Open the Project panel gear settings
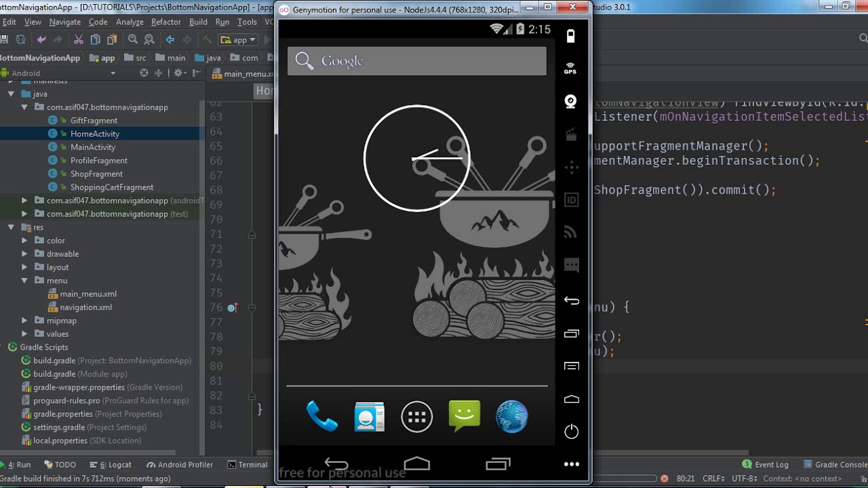 (x=180, y=73)
